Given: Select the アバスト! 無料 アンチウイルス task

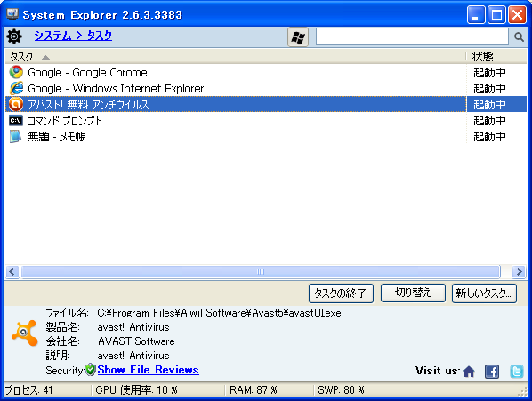Looking at the screenshot, I should pos(236,104).
